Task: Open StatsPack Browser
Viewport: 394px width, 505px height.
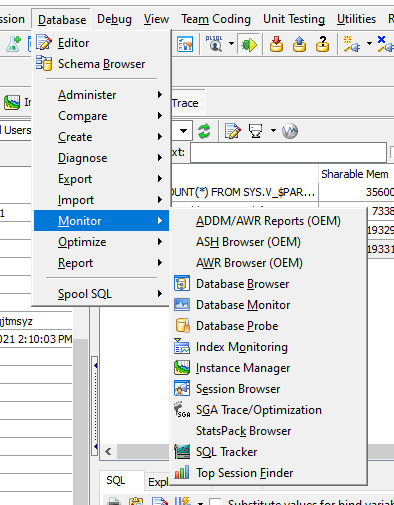Action: point(269,431)
